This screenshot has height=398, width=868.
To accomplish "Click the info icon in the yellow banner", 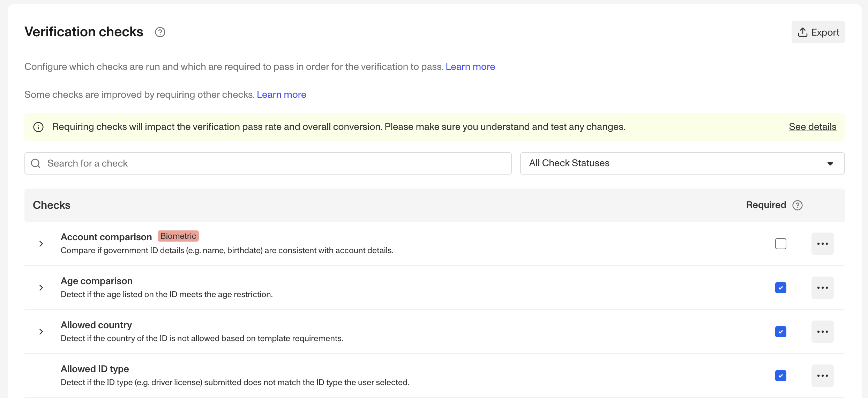I will pos(38,127).
